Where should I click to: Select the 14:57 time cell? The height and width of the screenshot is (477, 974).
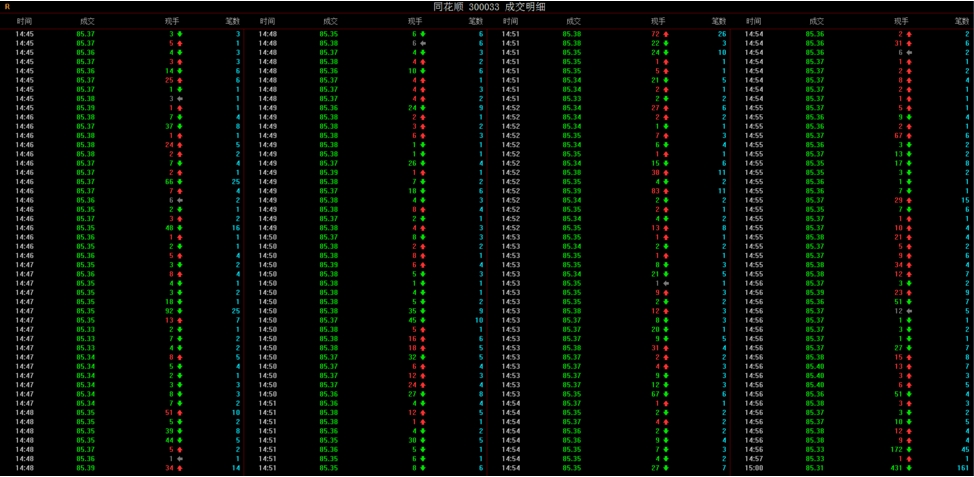tap(754, 458)
